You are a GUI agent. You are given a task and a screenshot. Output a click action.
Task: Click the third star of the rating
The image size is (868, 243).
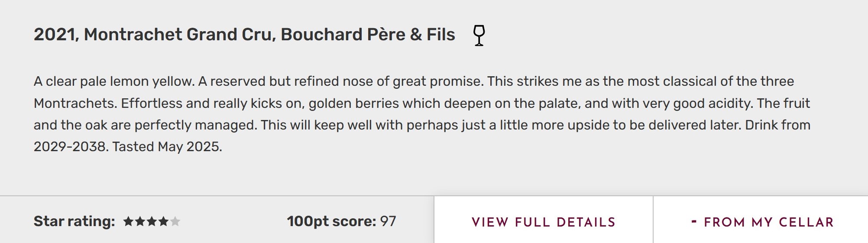pos(152,222)
